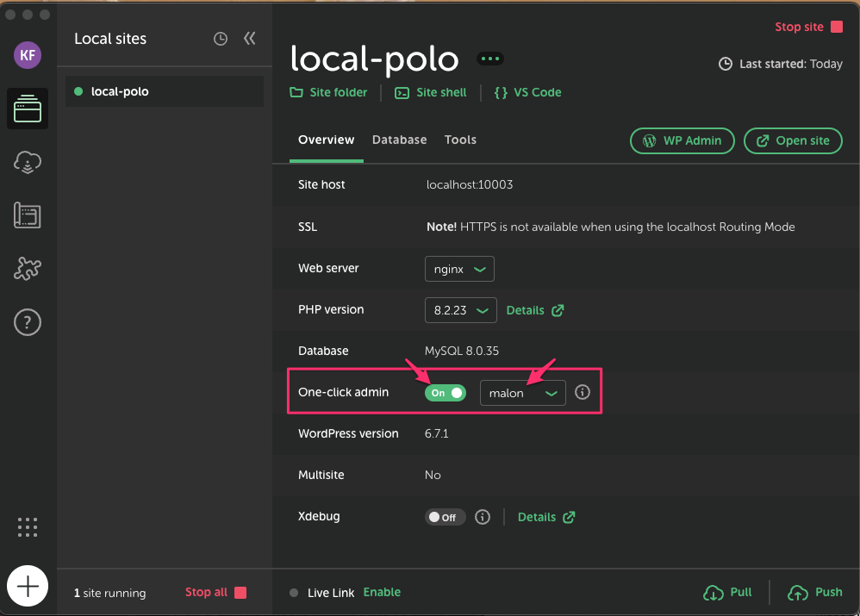860x616 pixels.
Task: Expand the Web server nginx dropdown
Action: click(459, 269)
